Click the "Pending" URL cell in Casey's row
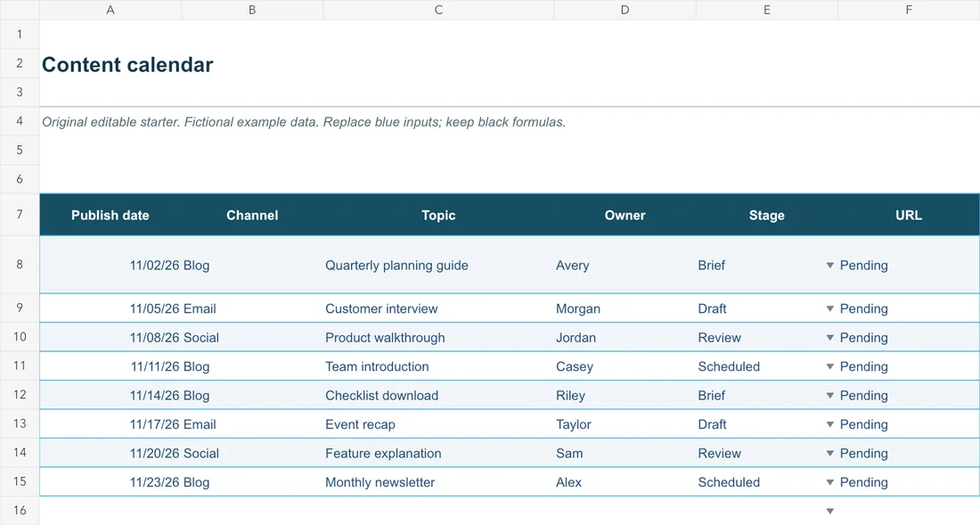 (909, 367)
